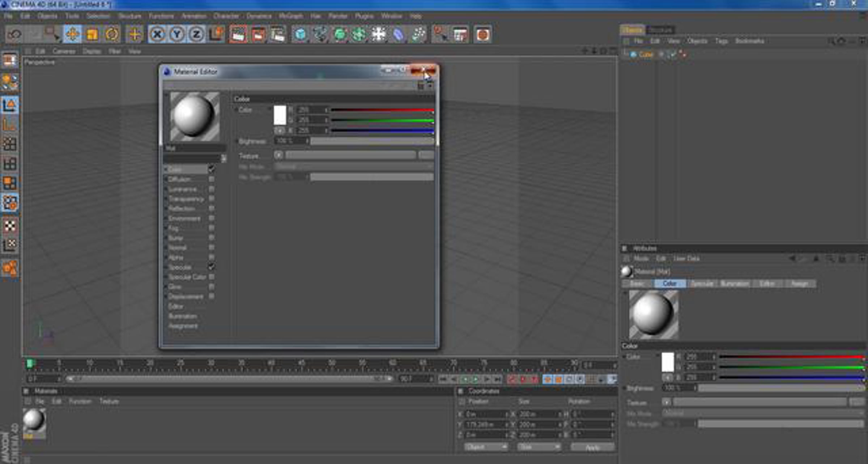Select the Illumination entry in Material Editor
Viewport: 868px width, 464px height.
(183, 316)
